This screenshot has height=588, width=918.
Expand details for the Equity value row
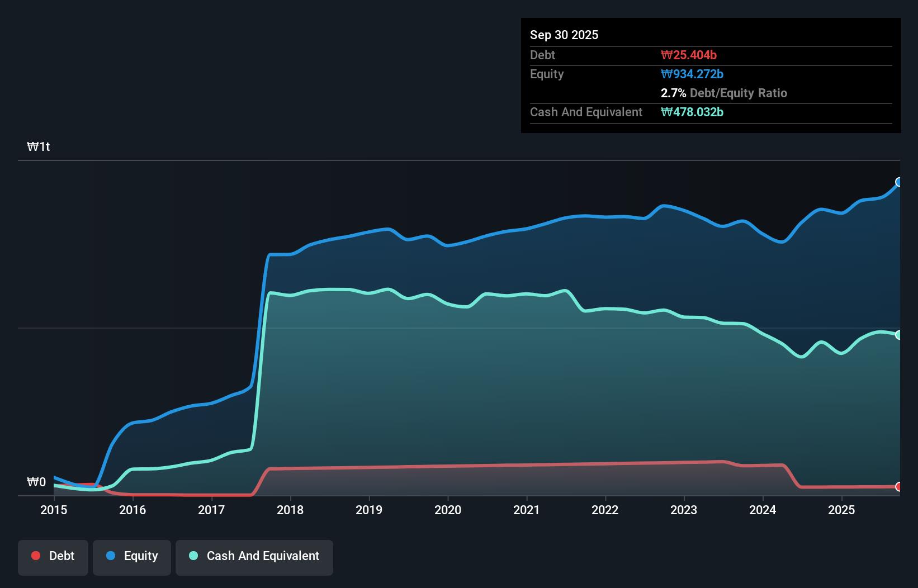pos(692,74)
